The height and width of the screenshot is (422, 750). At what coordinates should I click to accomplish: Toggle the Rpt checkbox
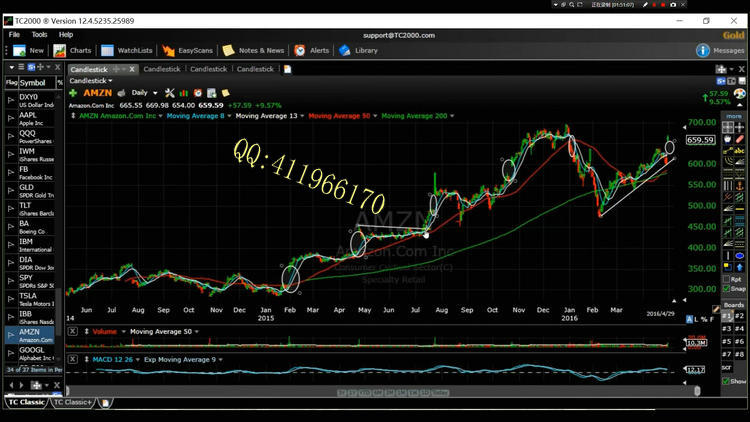coord(727,279)
